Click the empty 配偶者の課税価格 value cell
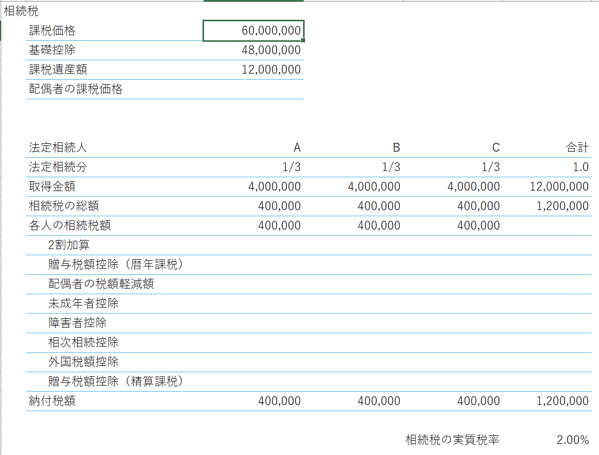The width and height of the screenshot is (599, 455). point(253,89)
